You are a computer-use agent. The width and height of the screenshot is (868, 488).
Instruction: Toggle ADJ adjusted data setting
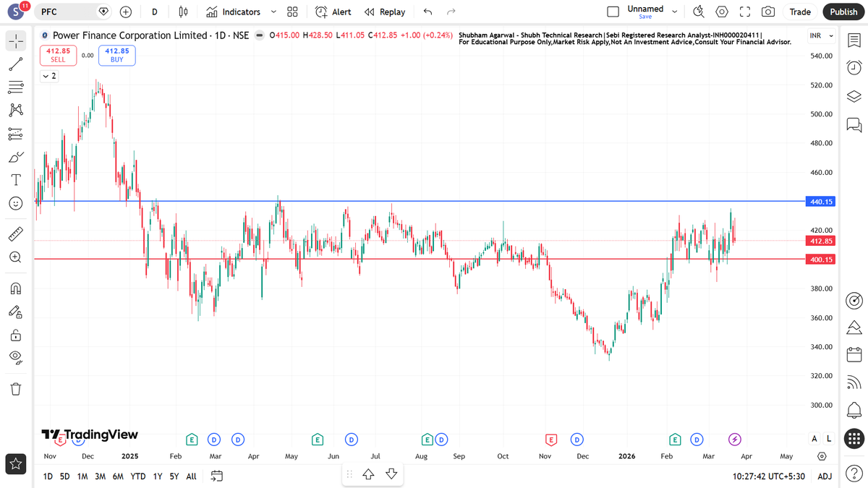tap(825, 476)
